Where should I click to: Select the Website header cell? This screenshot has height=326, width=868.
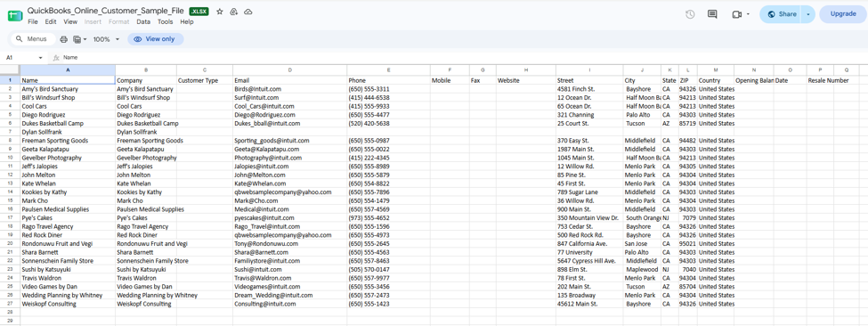click(x=526, y=80)
